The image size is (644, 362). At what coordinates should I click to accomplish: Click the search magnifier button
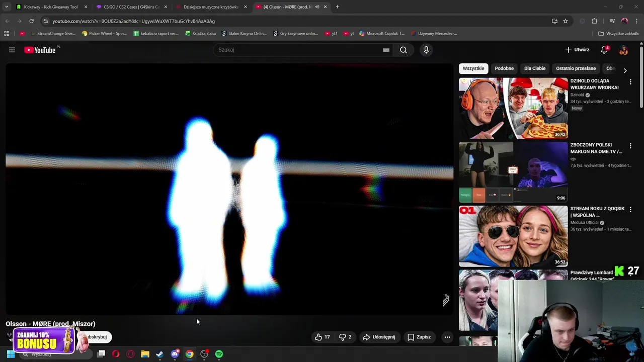point(404,50)
